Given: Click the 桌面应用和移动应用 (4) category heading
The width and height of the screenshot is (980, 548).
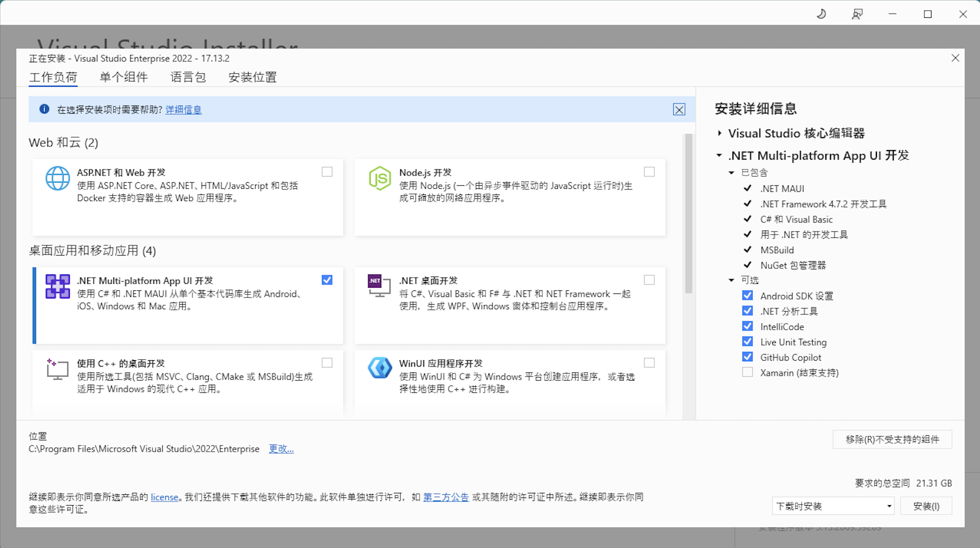Looking at the screenshot, I should tap(92, 251).
